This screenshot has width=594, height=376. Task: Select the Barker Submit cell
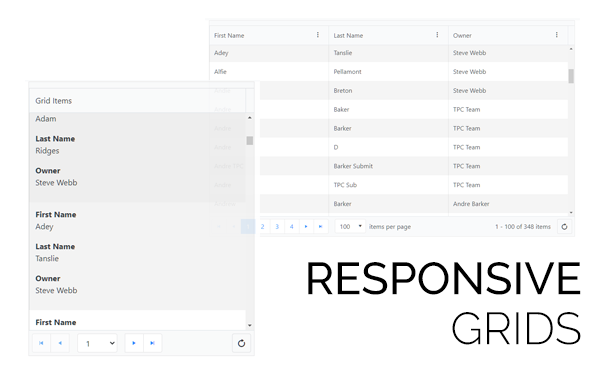click(388, 166)
